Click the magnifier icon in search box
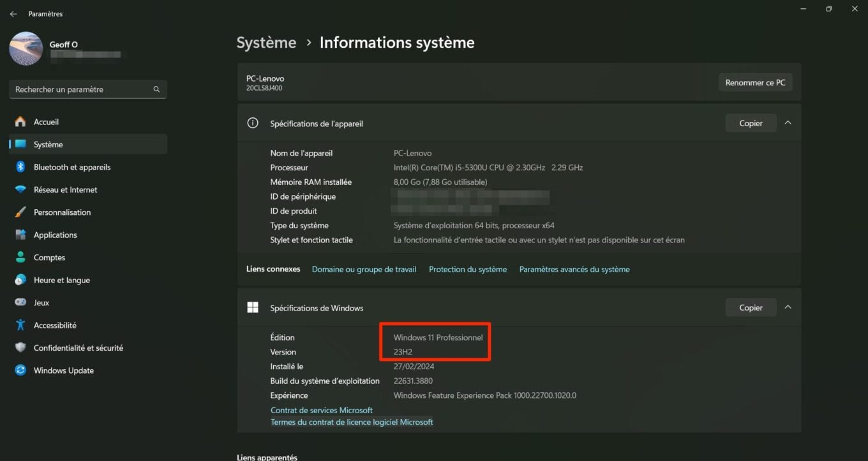Viewport: 868px width, 461px height. (156, 89)
